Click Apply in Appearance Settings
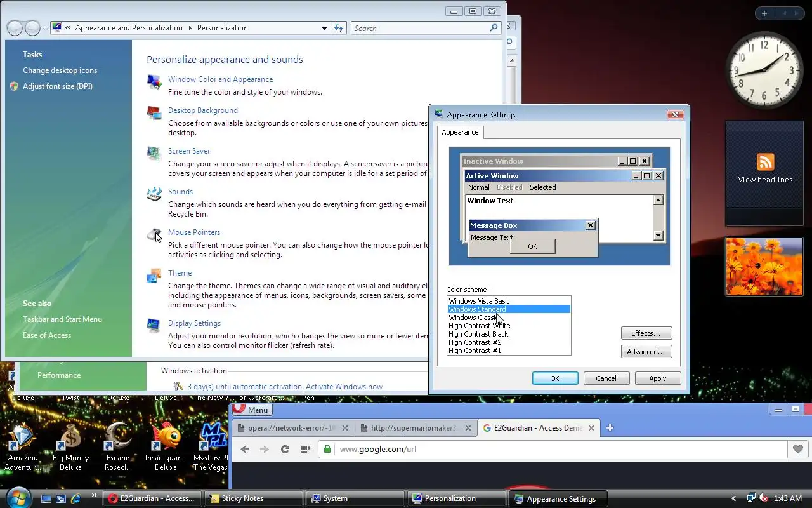 click(658, 378)
